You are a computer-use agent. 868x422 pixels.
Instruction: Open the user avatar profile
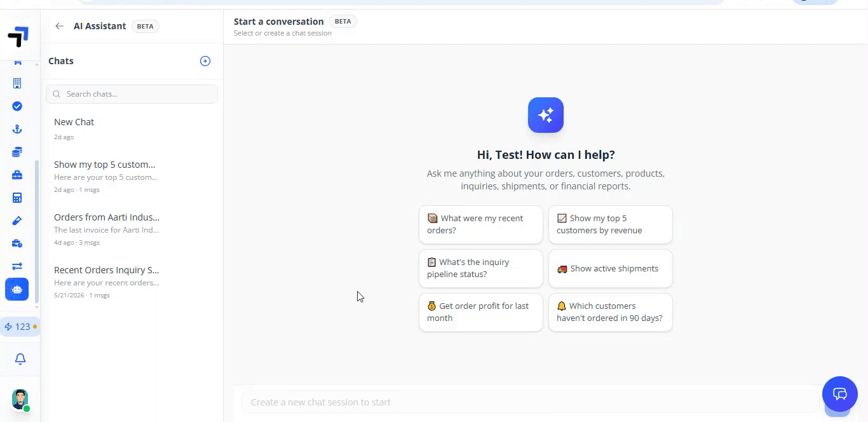tap(20, 399)
